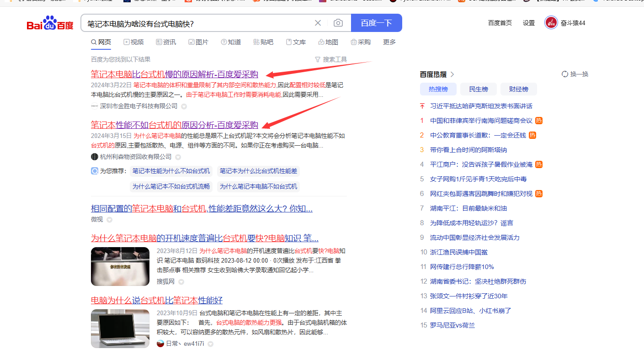Open result 相同配置的笔记本电脑和台式机
Viewport: 644px width, 354px height.
pyautogui.click(x=202, y=209)
